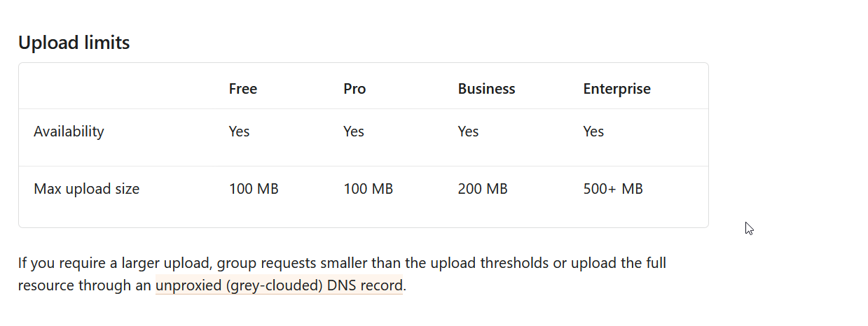The height and width of the screenshot is (326, 868).
Task: Click the Enterprise plan availability Yes cell
Action: [x=593, y=132]
